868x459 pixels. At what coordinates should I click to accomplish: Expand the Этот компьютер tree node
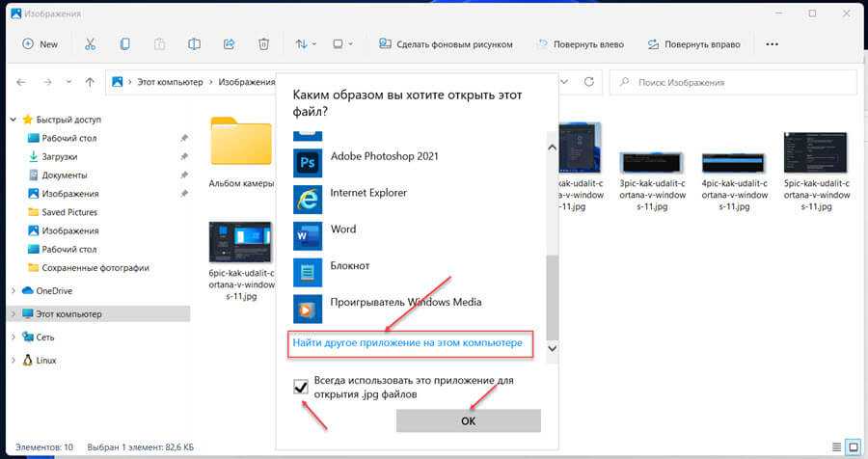pyautogui.click(x=14, y=314)
